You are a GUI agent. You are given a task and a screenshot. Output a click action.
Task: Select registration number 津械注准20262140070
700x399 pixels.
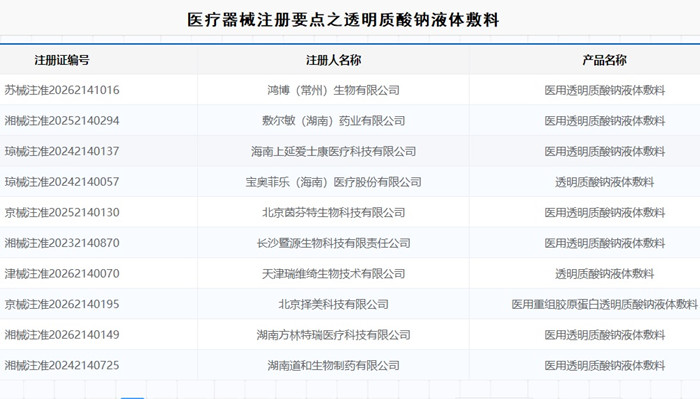[x=62, y=274]
